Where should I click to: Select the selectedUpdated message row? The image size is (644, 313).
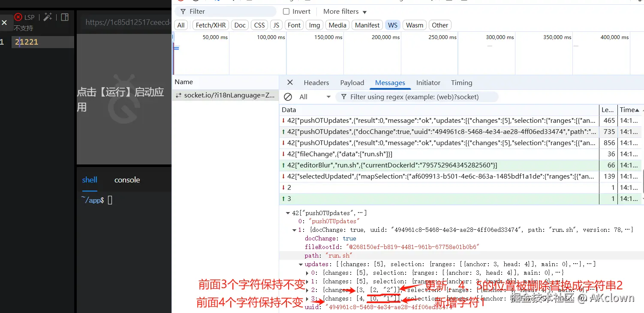[x=460, y=176]
